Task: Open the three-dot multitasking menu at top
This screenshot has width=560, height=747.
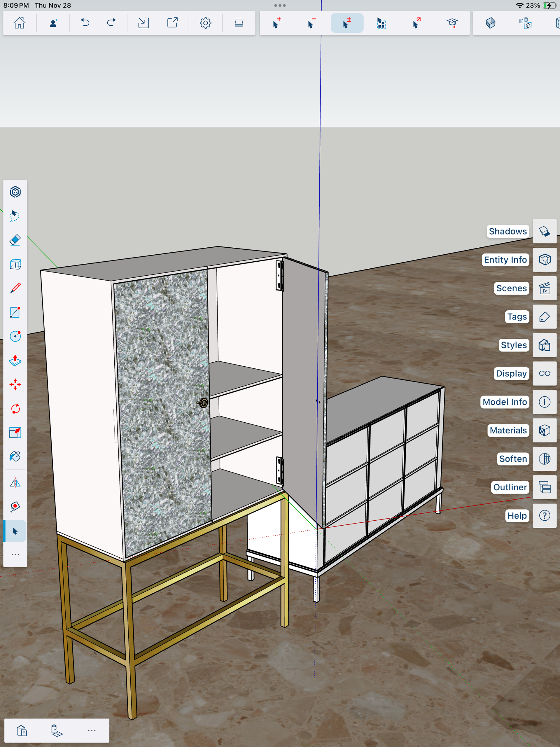Action: coord(280,6)
